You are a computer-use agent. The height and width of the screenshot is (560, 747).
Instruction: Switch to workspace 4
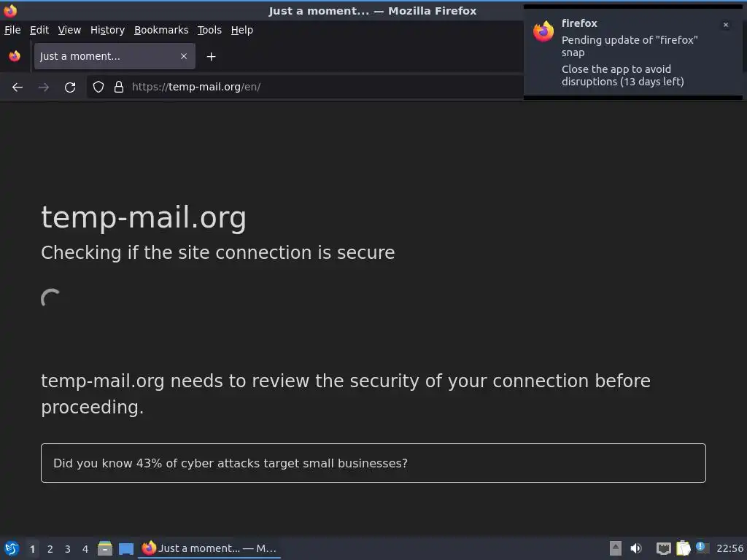(x=85, y=549)
